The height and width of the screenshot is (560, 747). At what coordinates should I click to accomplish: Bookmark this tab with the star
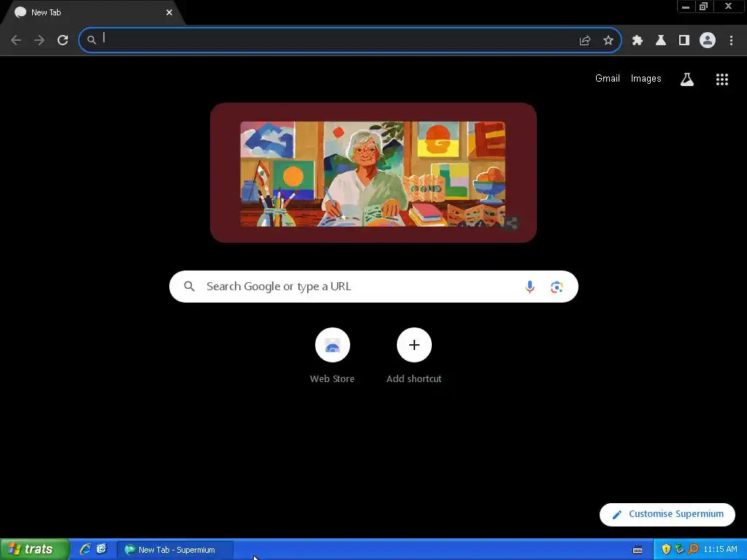point(608,41)
